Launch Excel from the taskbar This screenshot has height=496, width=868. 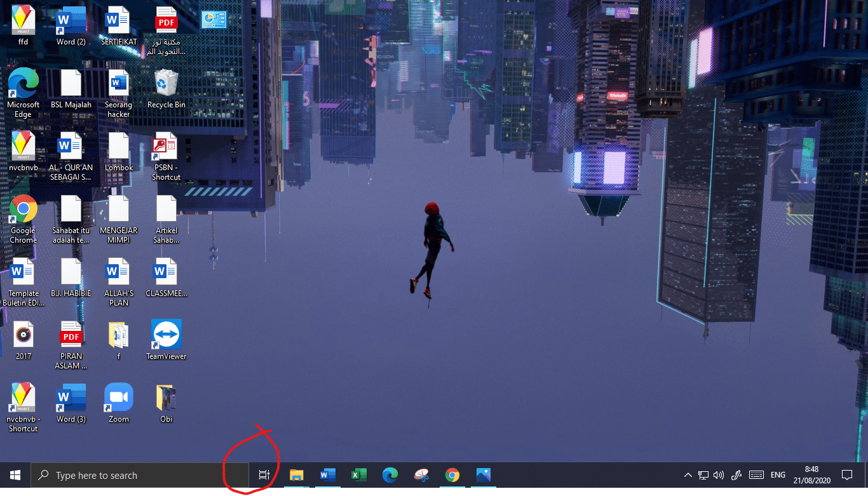click(x=358, y=475)
